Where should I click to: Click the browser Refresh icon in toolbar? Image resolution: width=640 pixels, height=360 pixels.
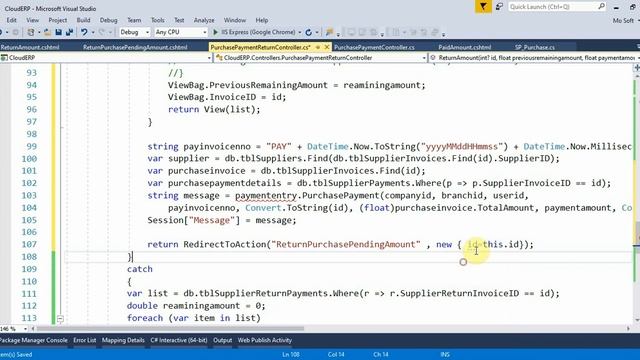pyautogui.click(x=309, y=32)
